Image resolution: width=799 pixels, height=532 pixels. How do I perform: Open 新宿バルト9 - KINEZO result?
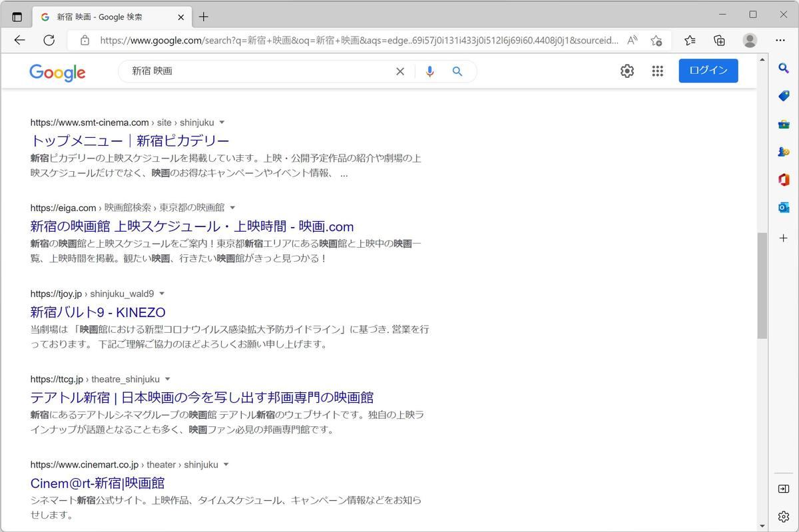(x=98, y=312)
